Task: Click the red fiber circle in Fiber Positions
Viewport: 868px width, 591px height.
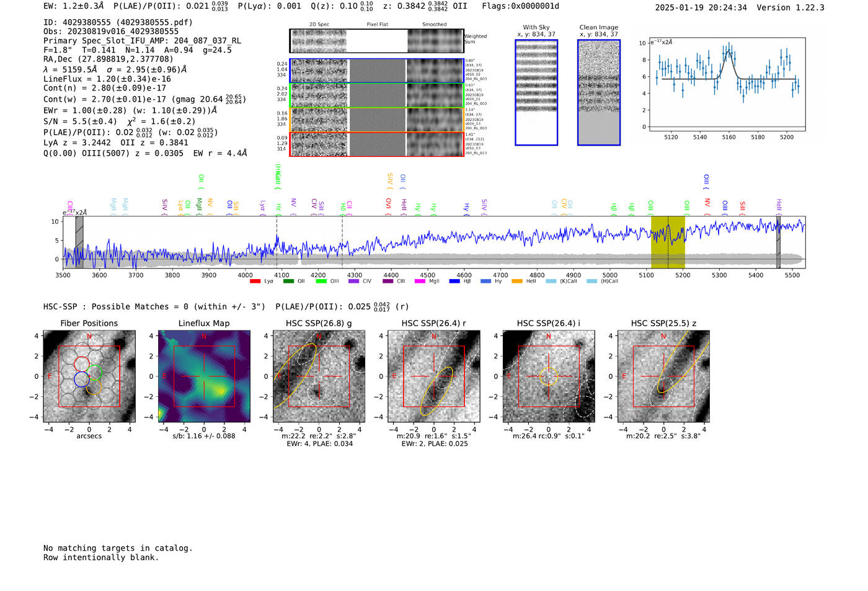Action: click(82, 365)
